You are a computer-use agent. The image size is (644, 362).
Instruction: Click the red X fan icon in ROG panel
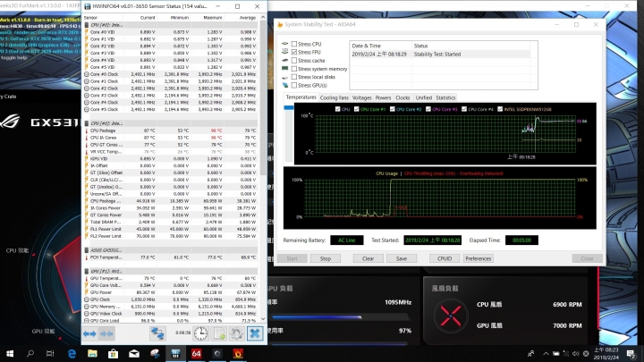(x=451, y=316)
